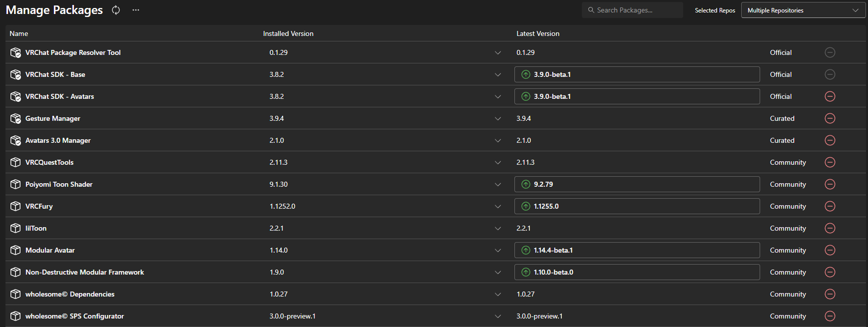Expand version dropdown for wholesome© Dependencies
Screen dimensions: 868x327
coord(498,294)
